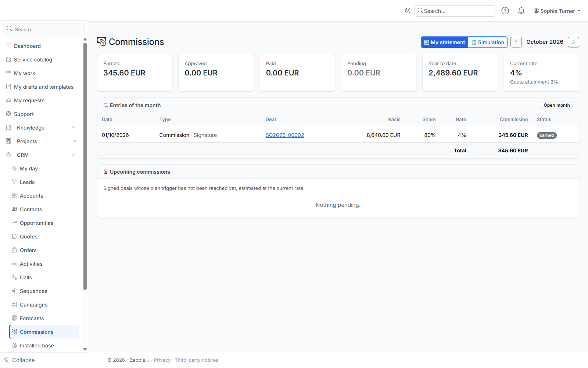Click the Opportunities chart icon
Viewport: 588px width, 368px height.
click(x=14, y=223)
